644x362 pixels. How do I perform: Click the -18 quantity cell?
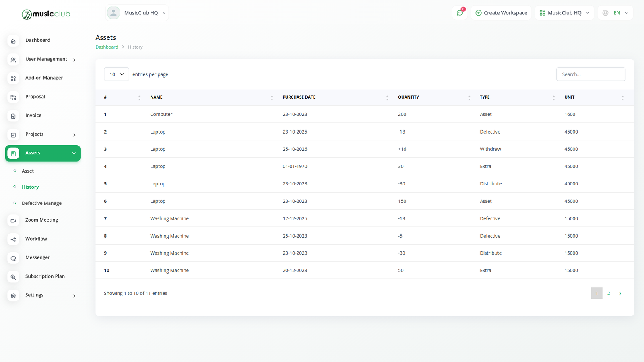click(x=402, y=132)
